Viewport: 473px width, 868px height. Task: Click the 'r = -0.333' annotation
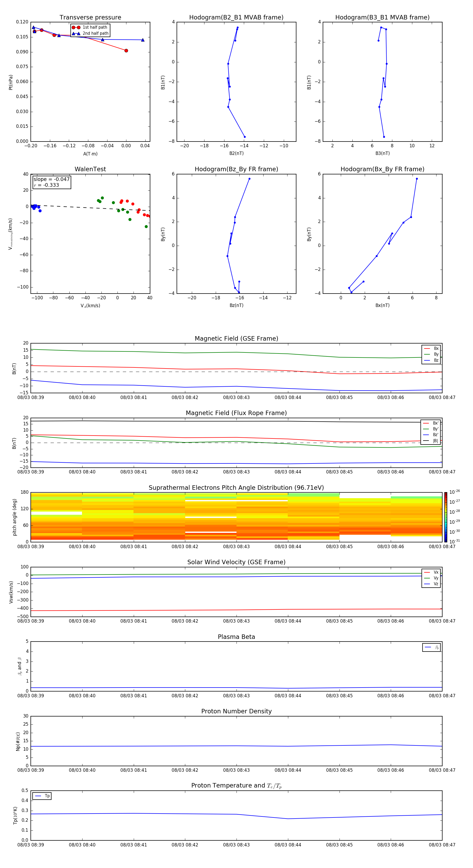(47, 185)
